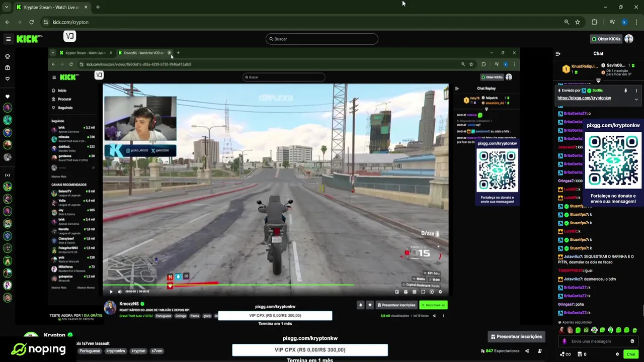Open pinned message three-dot options
The height and width of the screenshot is (362, 644).
(x=636, y=90)
